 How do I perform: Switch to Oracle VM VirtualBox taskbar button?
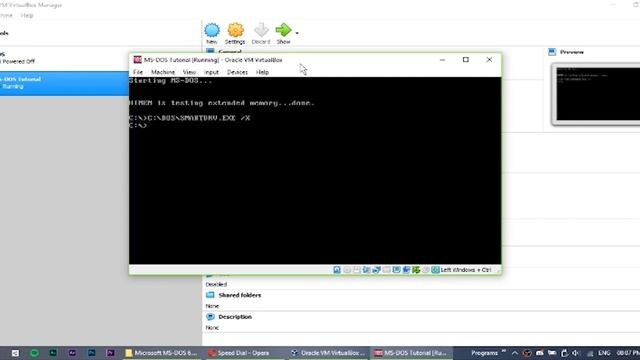coord(328,353)
